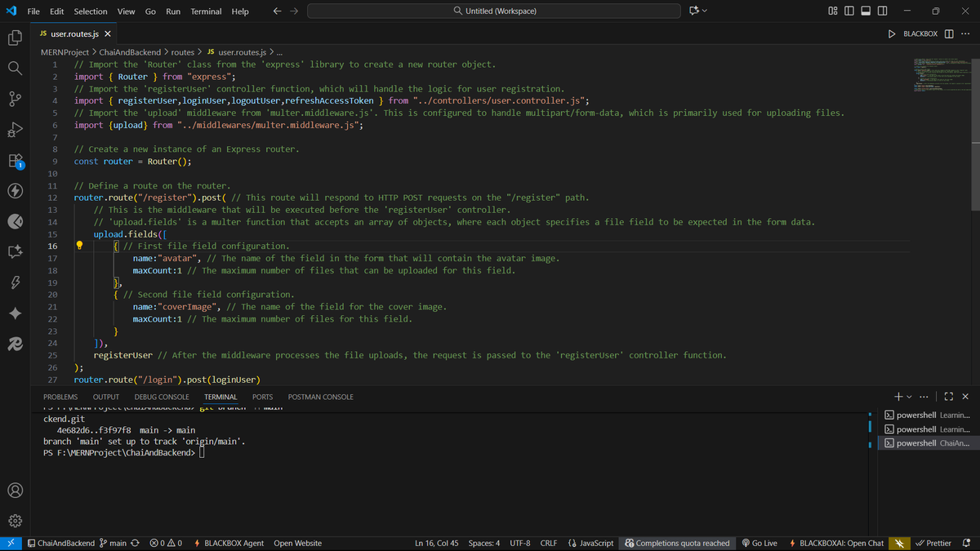
Task: Add a new terminal with the plus icon
Action: [898, 397]
